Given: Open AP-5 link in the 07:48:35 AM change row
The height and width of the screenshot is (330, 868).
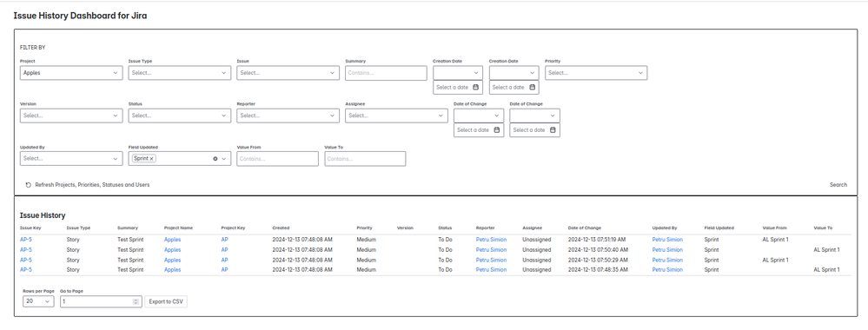Looking at the screenshot, I should click(25, 270).
